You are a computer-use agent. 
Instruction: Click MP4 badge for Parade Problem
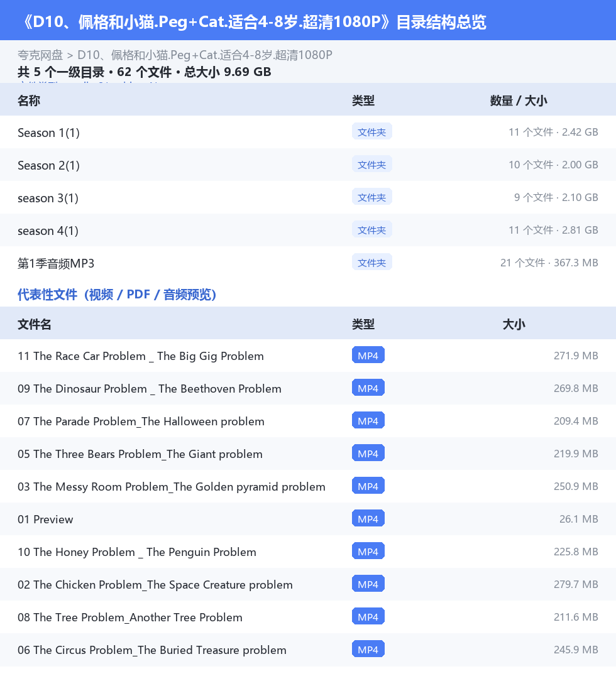coord(368,420)
